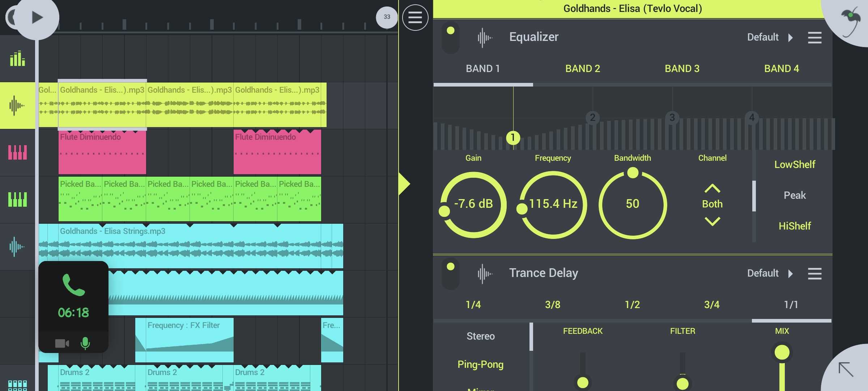
Task: Select the 1/2 delay time tab
Action: click(632, 305)
